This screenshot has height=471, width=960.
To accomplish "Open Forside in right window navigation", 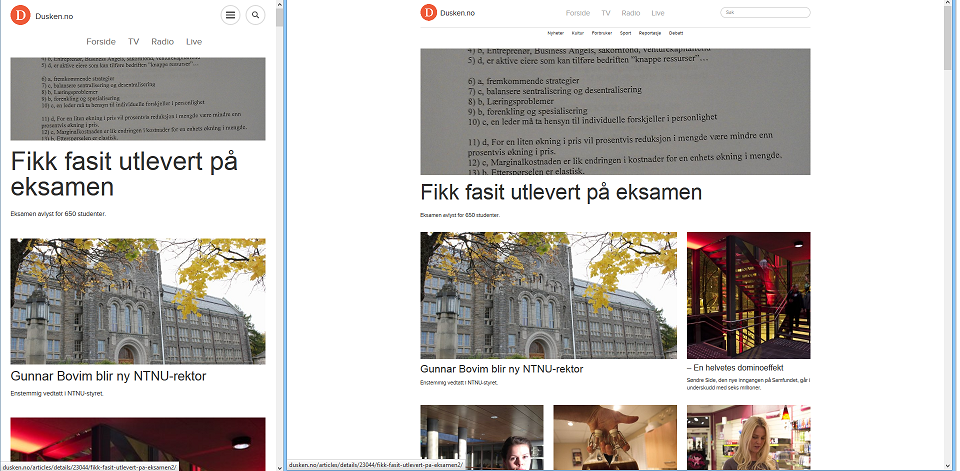I will point(577,13).
